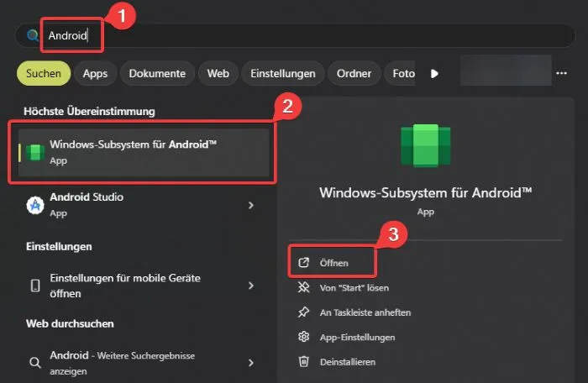
Task: Click the green Android subsystem result icon
Action: click(35, 152)
